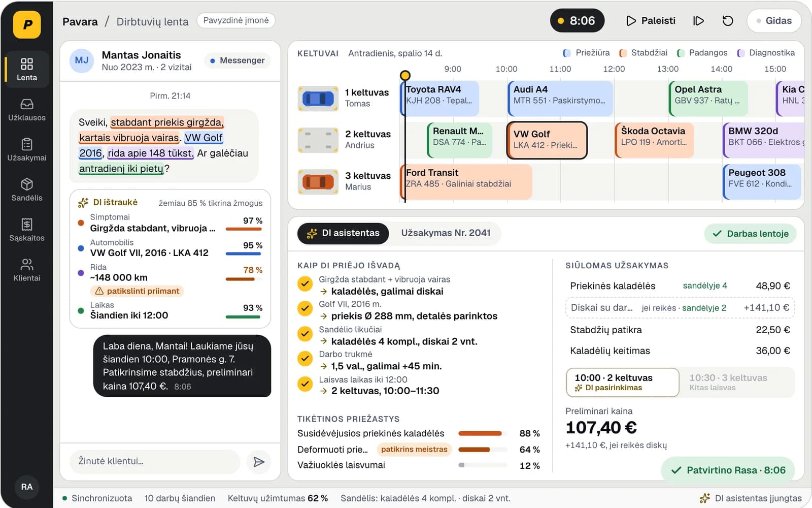
Task: Switch to Užsakymas Nr. 2041 tab
Action: coord(446,233)
